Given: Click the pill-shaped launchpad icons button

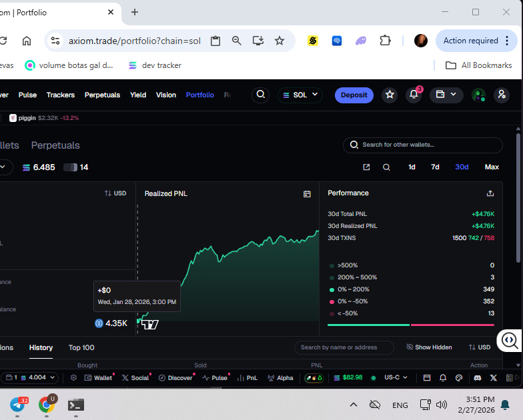Looking at the screenshot, I should tap(314, 377).
